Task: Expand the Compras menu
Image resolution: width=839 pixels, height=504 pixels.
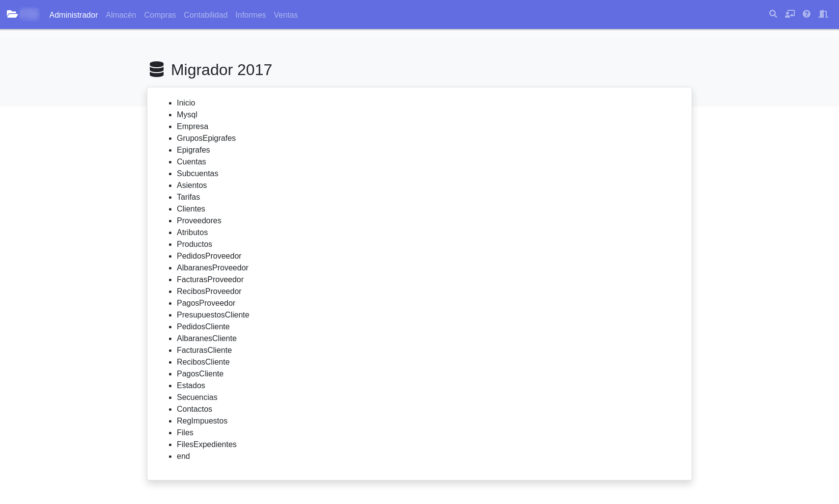Action: click(160, 15)
